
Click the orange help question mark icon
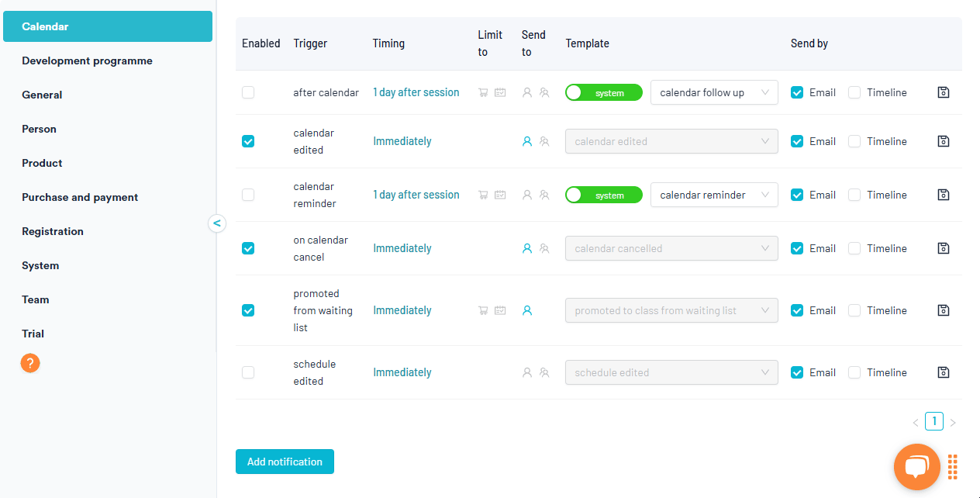(30, 363)
